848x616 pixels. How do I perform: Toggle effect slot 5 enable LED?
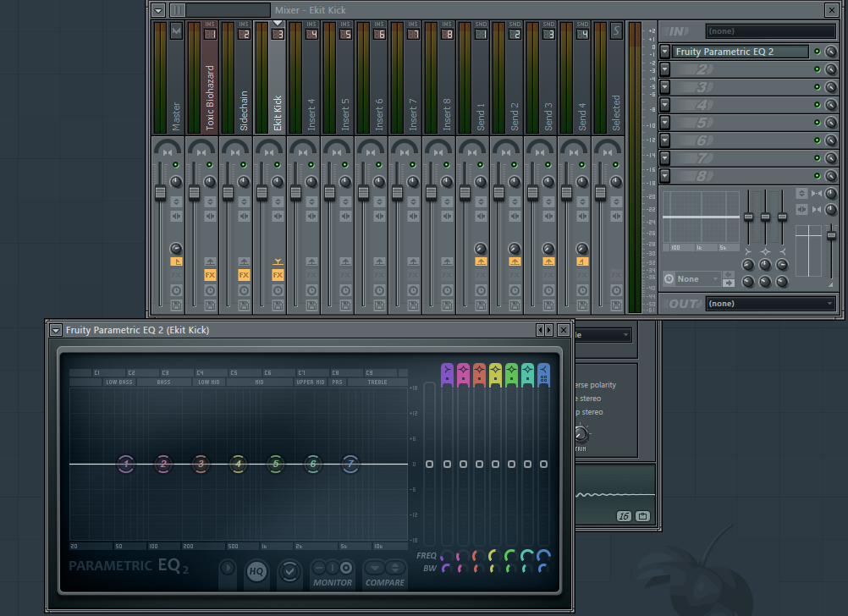point(818,123)
